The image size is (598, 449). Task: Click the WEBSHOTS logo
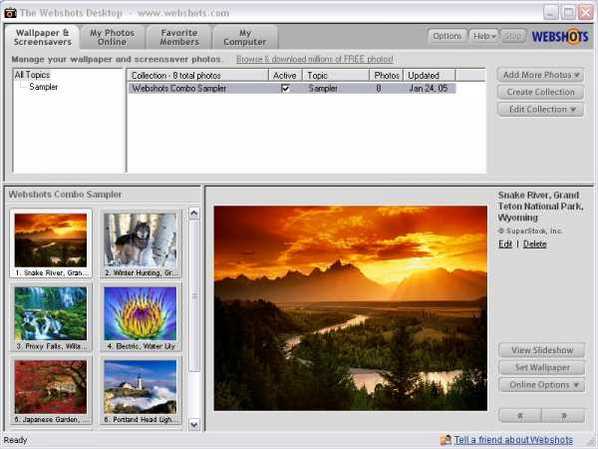pos(560,37)
